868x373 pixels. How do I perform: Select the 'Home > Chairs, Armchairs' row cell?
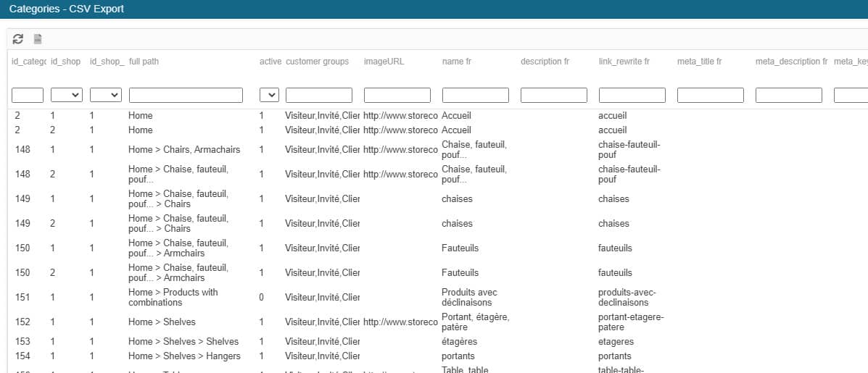183,150
